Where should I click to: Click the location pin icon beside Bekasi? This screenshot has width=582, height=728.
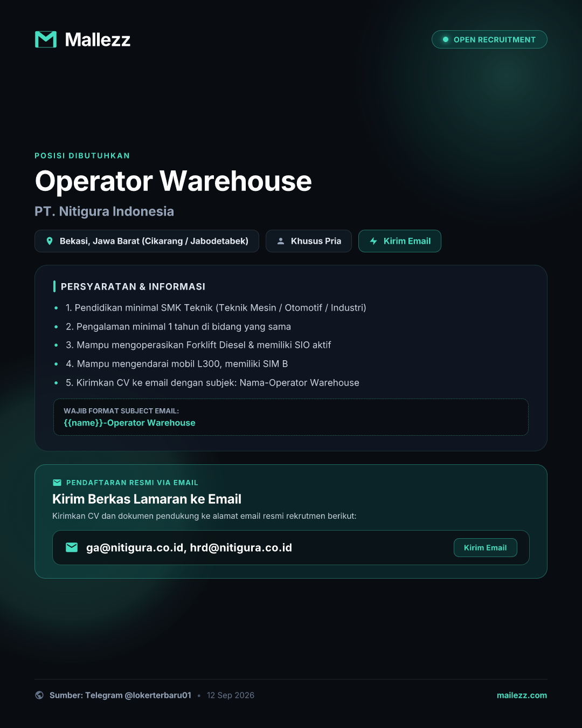click(x=50, y=241)
